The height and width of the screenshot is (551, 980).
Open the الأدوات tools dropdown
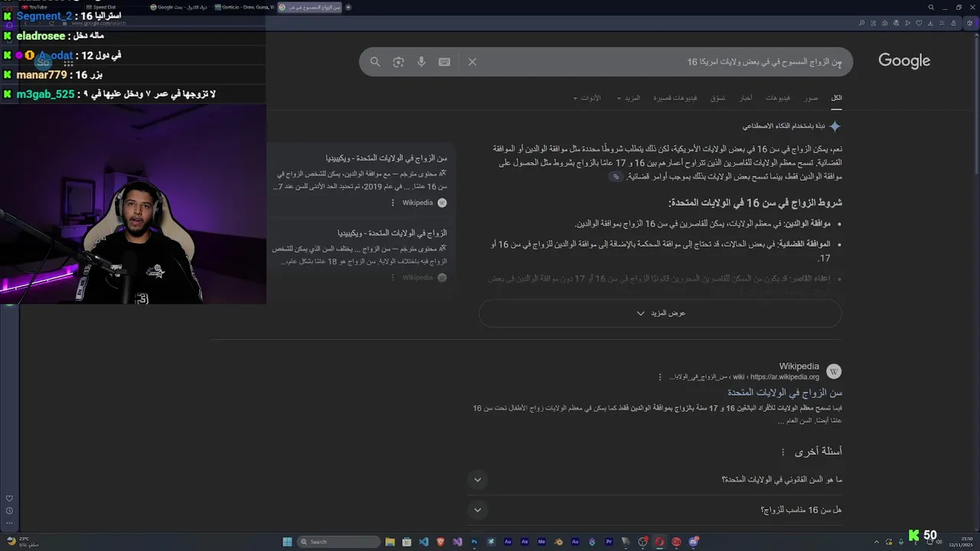coord(587,98)
